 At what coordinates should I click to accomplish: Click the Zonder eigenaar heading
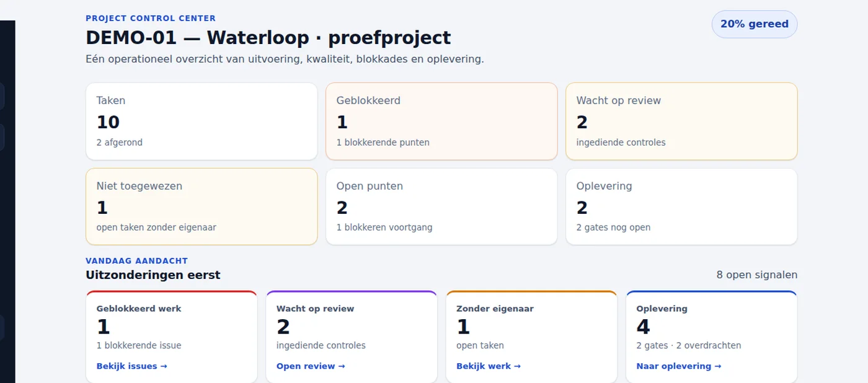pos(495,309)
